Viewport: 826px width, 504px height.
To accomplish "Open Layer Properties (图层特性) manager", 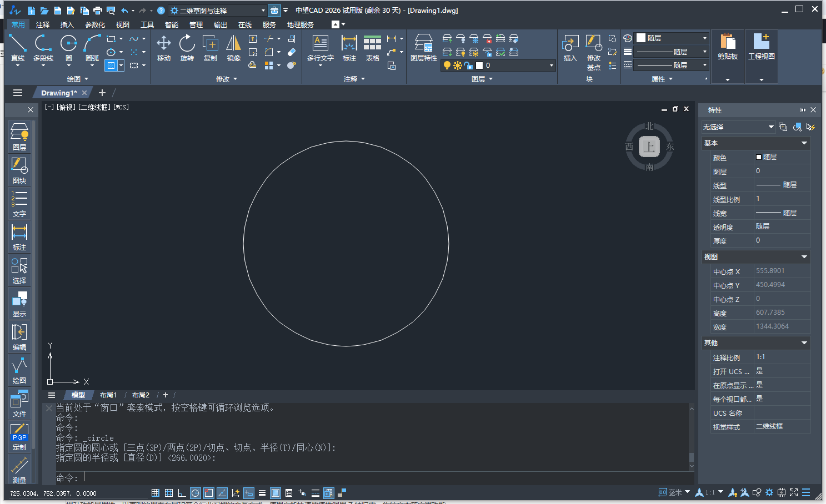I will click(x=424, y=48).
